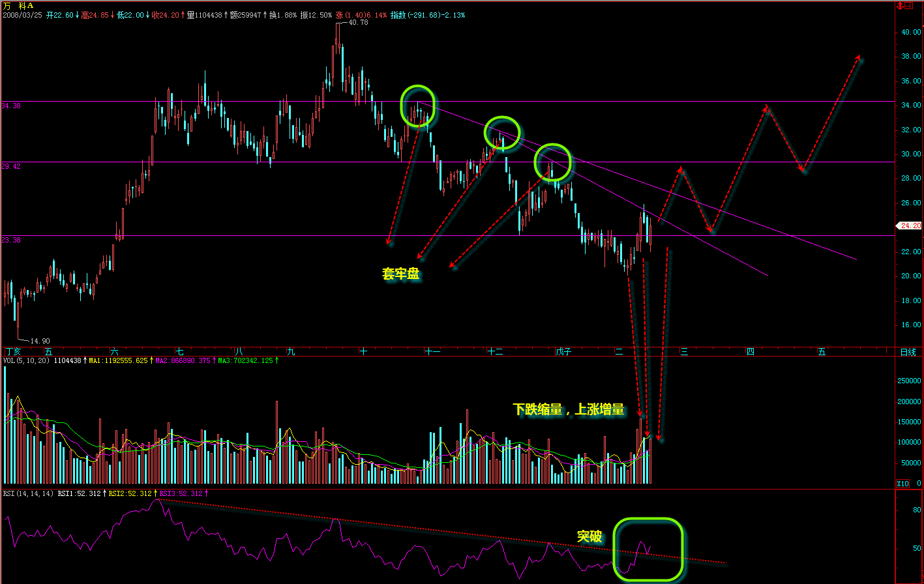
Task: Click the 14.90 low price label
Action: tap(40, 341)
